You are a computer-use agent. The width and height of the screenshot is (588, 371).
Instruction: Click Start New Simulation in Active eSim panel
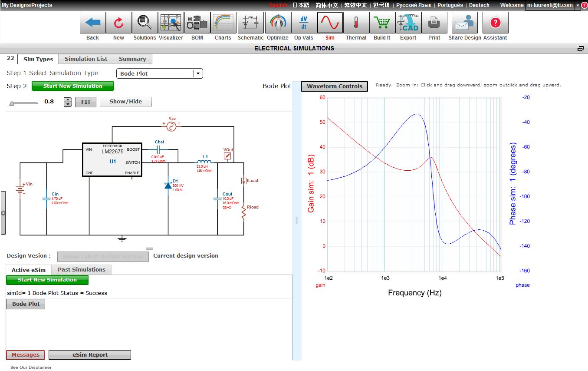pos(47,280)
